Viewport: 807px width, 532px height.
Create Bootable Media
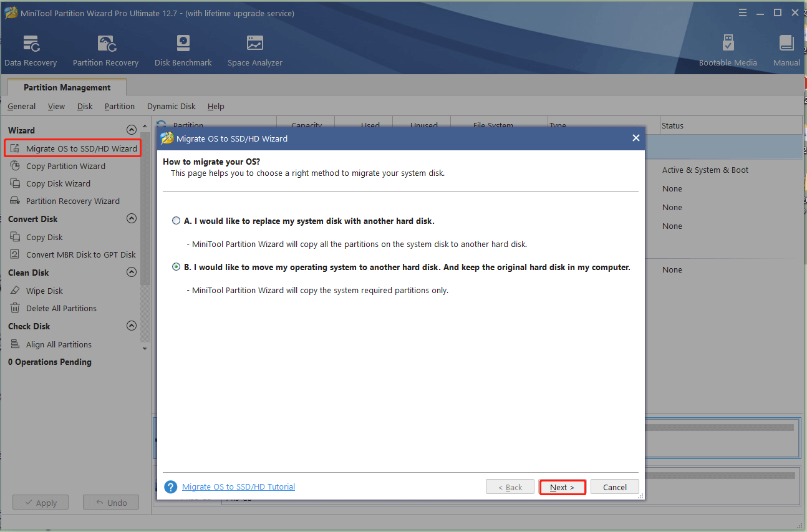tap(728, 51)
